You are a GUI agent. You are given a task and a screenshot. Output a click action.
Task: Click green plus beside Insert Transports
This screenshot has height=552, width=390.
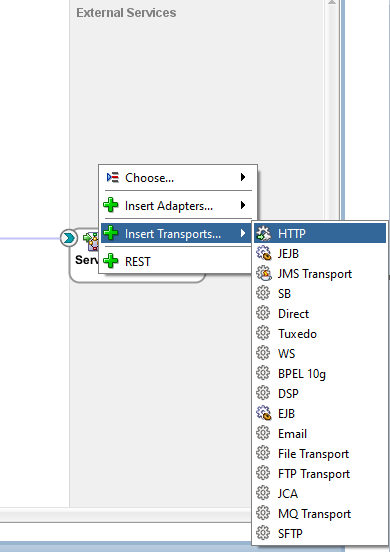click(111, 233)
